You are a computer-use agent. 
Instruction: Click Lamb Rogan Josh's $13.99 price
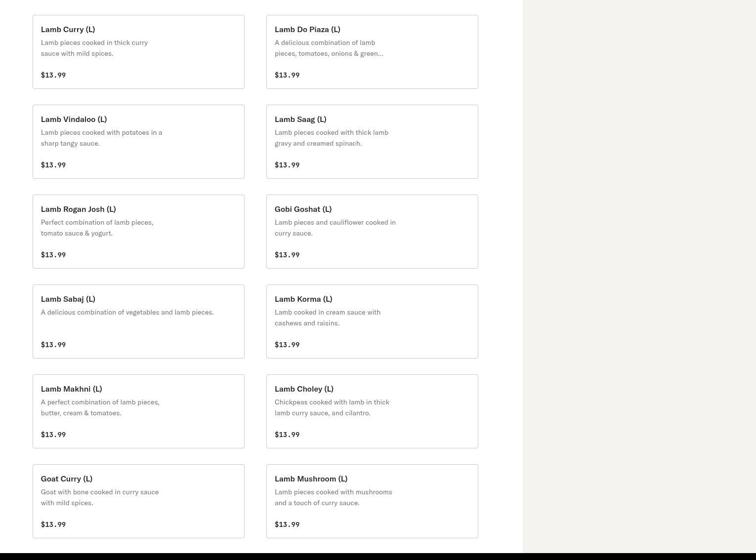(x=53, y=255)
